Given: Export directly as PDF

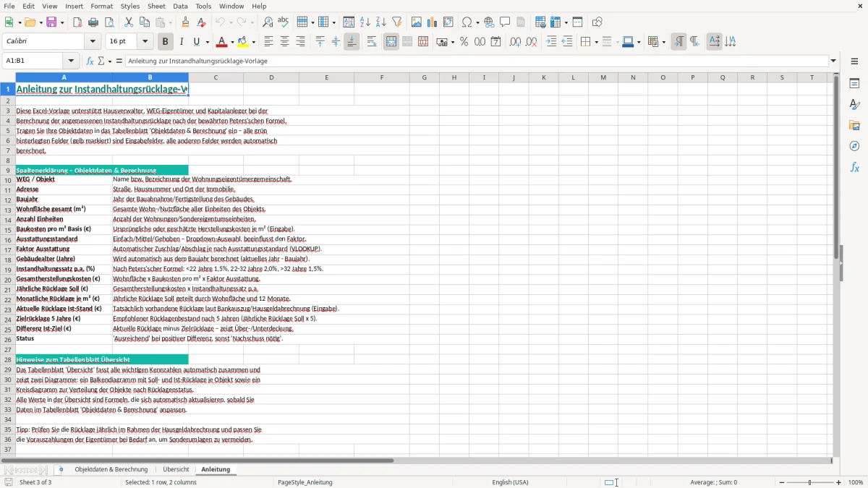Looking at the screenshot, I should tap(77, 22).
